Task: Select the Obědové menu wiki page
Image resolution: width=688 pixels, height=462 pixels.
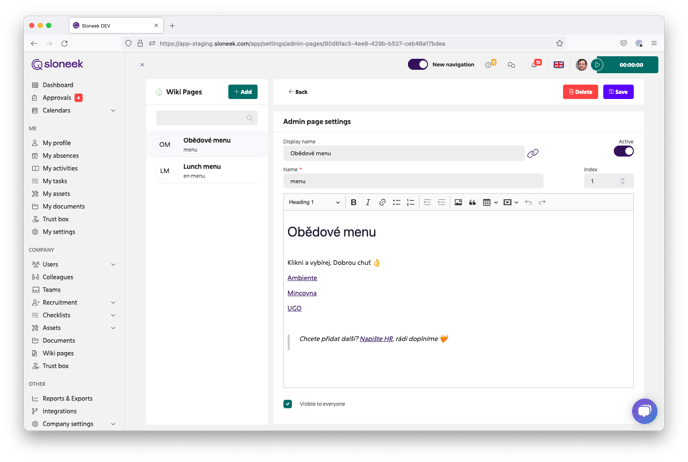Action: coord(207,144)
